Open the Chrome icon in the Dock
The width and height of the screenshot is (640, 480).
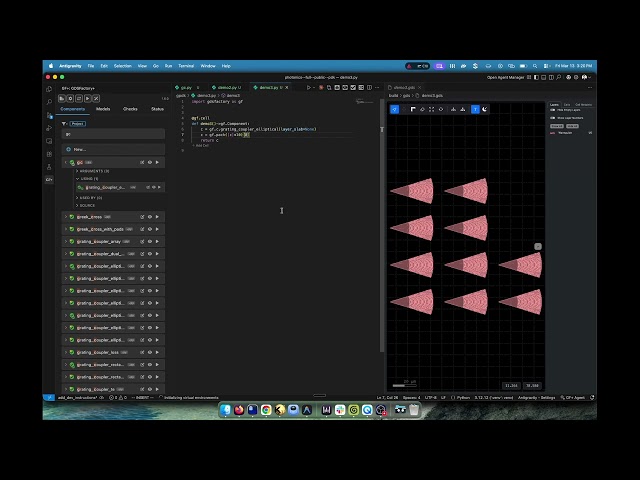[266, 410]
